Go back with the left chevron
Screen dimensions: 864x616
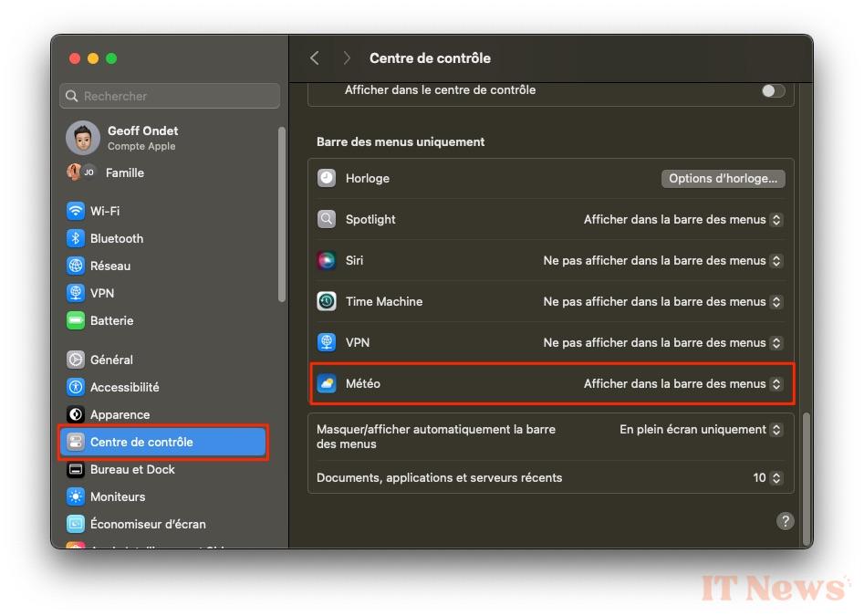pos(315,58)
